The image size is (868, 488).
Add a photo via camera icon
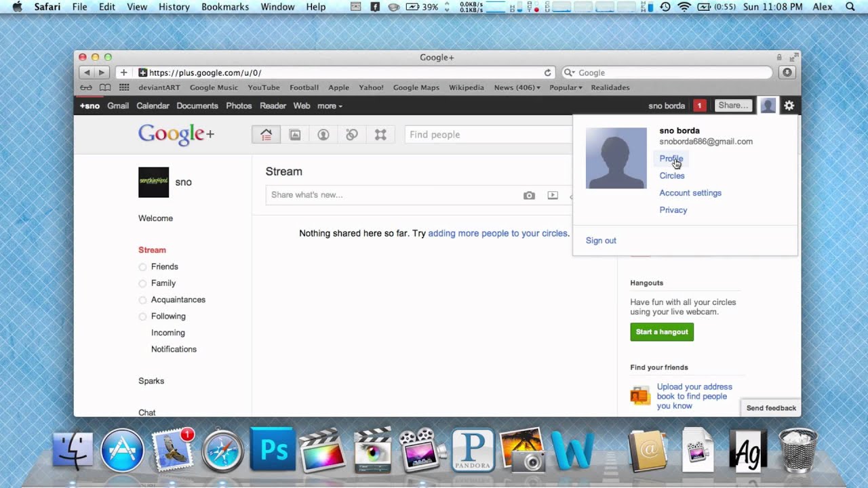pyautogui.click(x=529, y=195)
